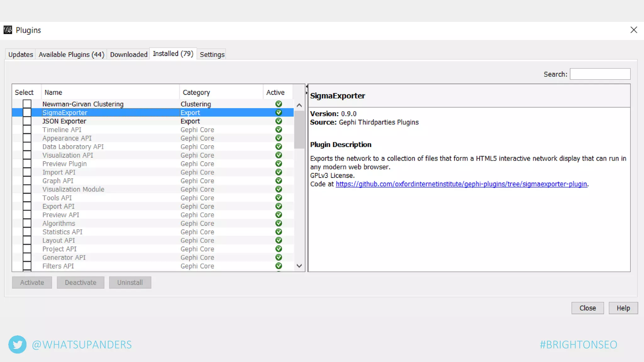Tick the checkbox for SigmaExporter

tap(27, 112)
